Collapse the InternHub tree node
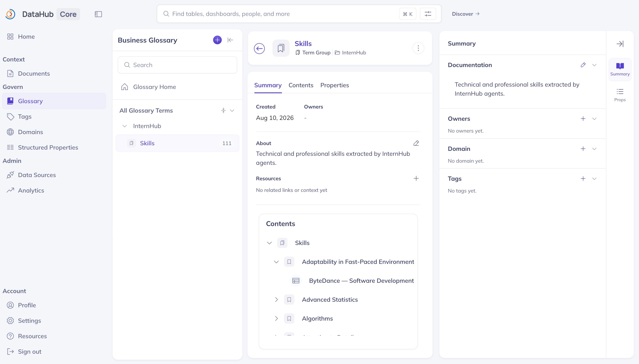The width and height of the screenshot is (639, 364). (124, 126)
